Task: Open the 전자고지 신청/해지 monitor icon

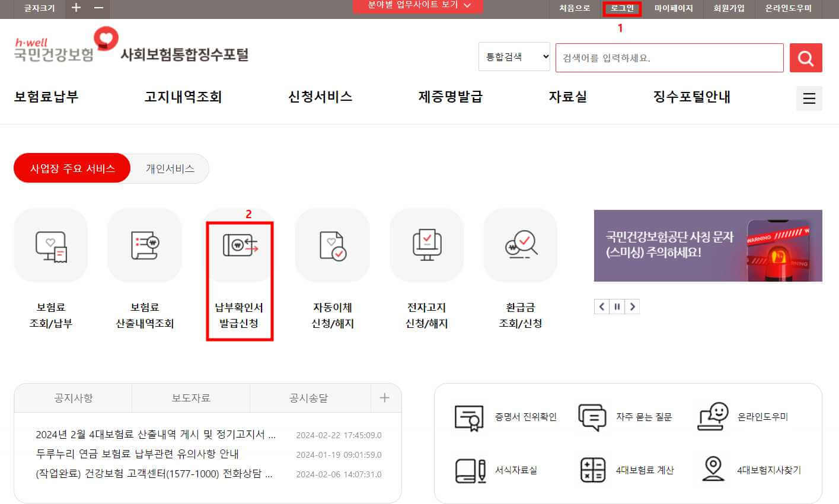Action: pos(426,245)
